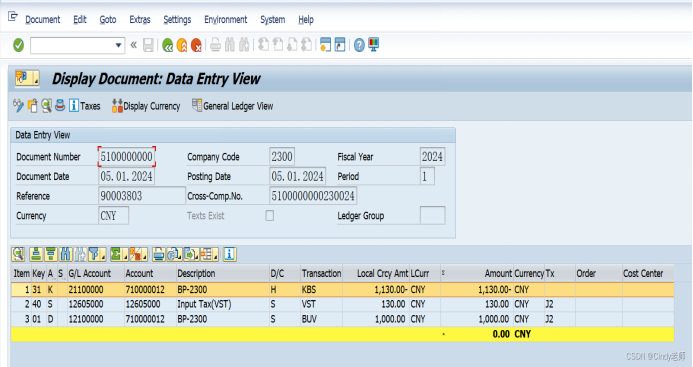This screenshot has height=367, width=693.
Task: Click the Customize Local Layout monitor icon
Action: click(373, 45)
